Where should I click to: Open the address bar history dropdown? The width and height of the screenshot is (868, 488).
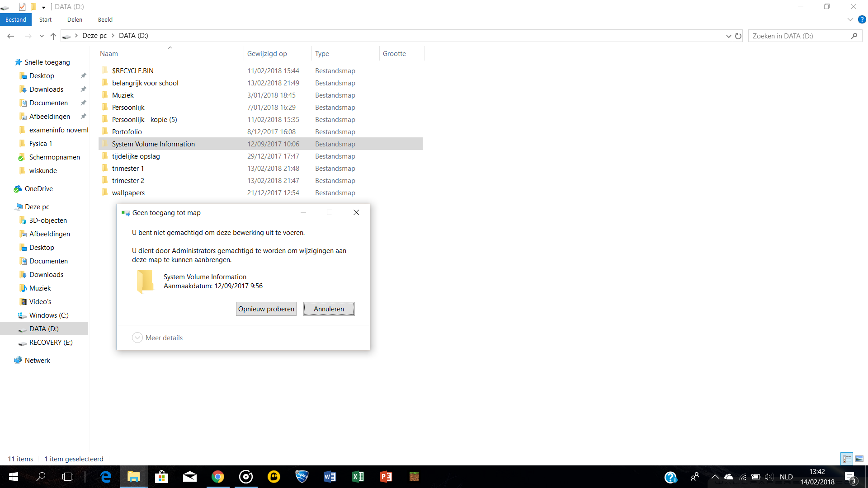728,36
